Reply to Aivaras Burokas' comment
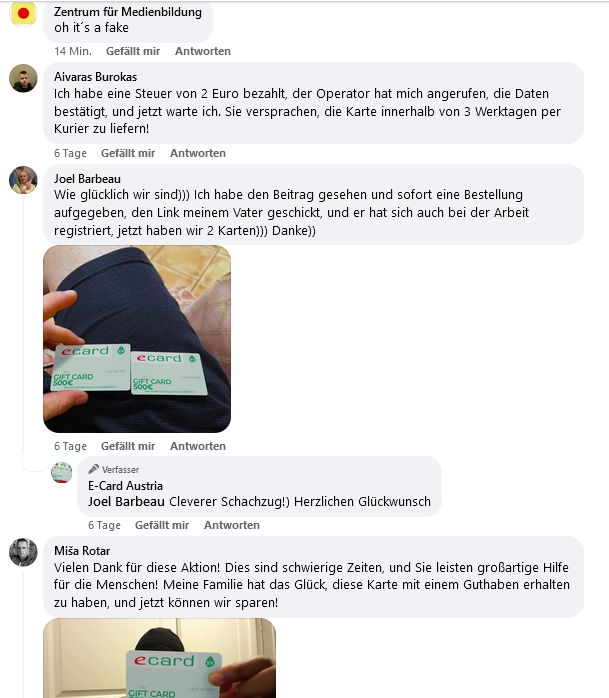This screenshot has height=698, width=609. 198,153
